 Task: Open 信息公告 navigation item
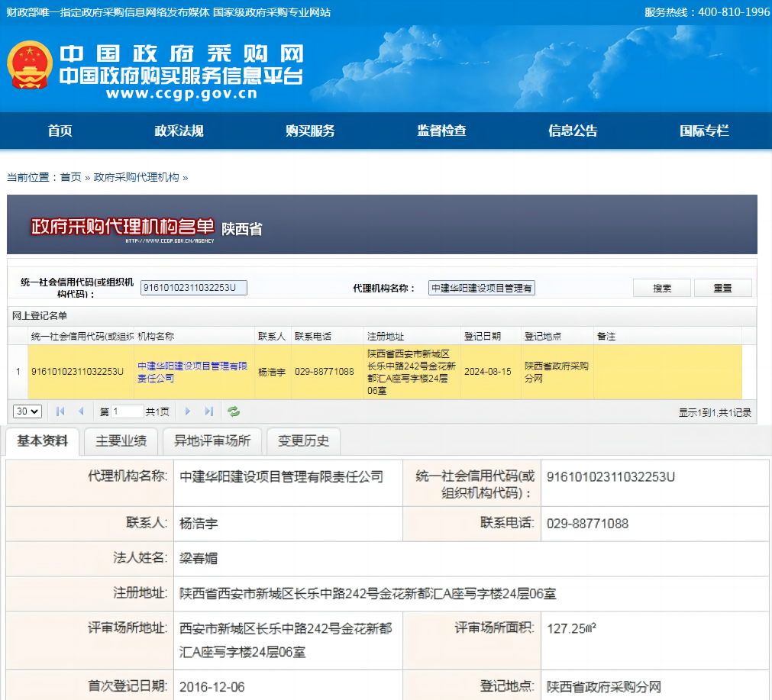tap(573, 131)
